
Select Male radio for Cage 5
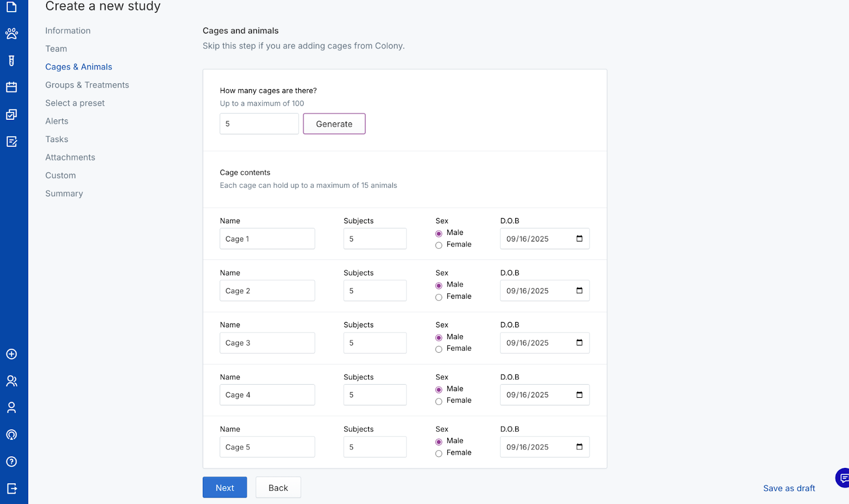click(439, 442)
